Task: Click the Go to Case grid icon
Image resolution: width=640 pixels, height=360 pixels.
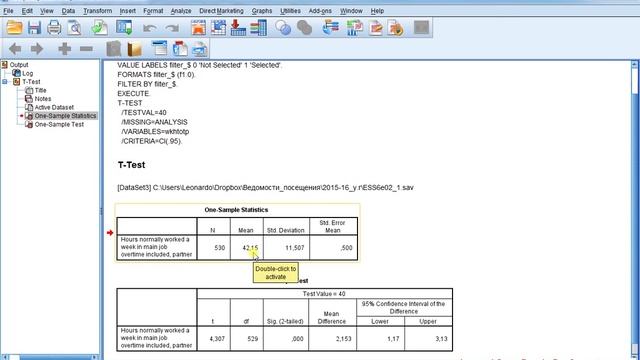Action: 218,28
